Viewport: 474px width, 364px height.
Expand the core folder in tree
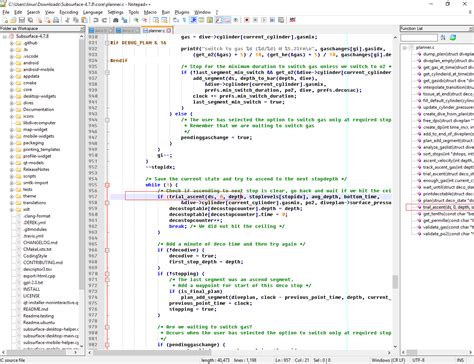pyautogui.click(x=12, y=90)
